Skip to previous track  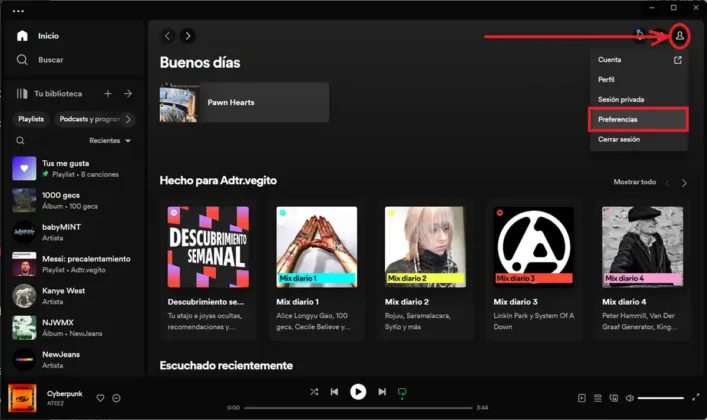(334, 392)
